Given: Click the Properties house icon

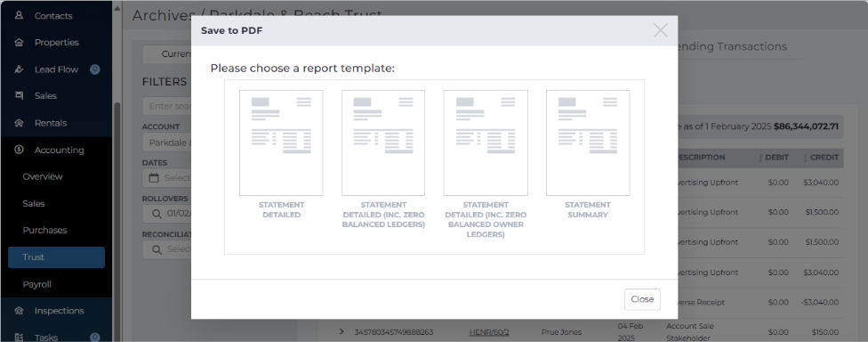Looking at the screenshot, I should [19, 42].
